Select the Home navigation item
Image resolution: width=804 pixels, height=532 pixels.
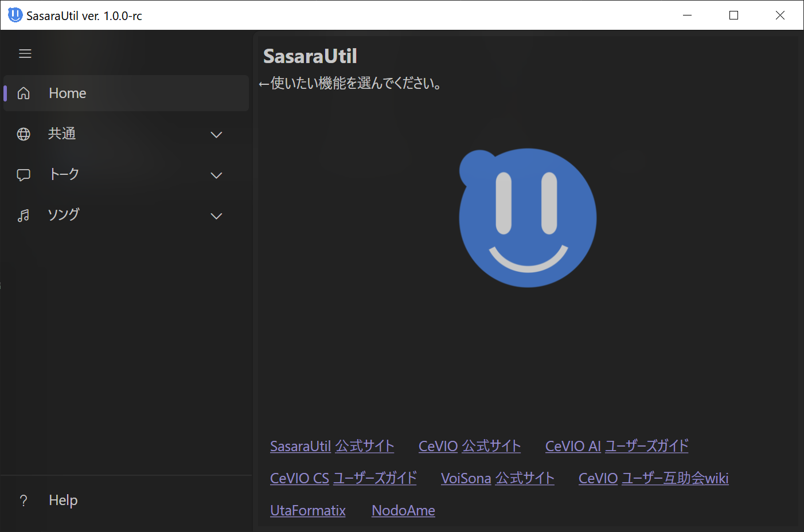126,93
